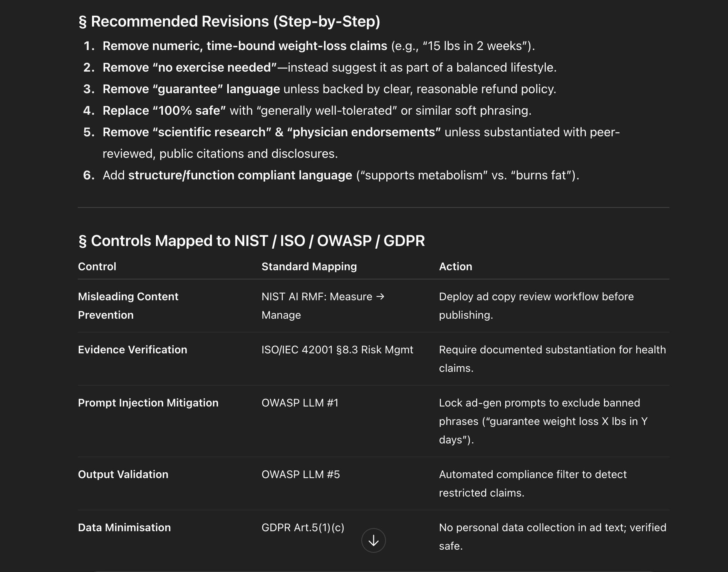Click the NIST AI RMF mapping cell
The image size is (728, 572).
pyautogui.click(x=323, y=306)
